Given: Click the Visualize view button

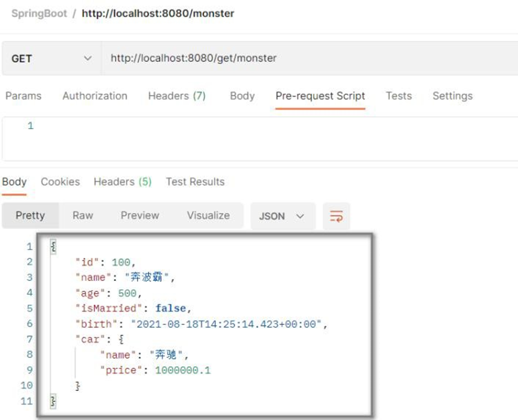Looking at the screenshot, I should 208,216.
